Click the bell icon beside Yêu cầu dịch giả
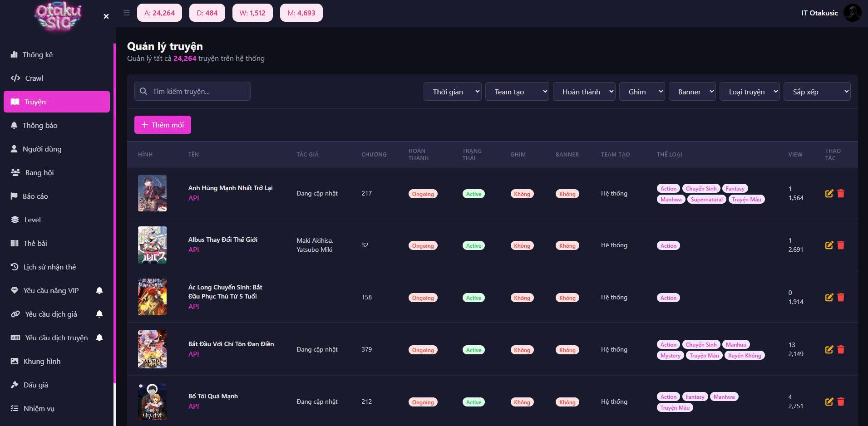The width and height of the screenshot is (868, 426). (x=99, y=314)
